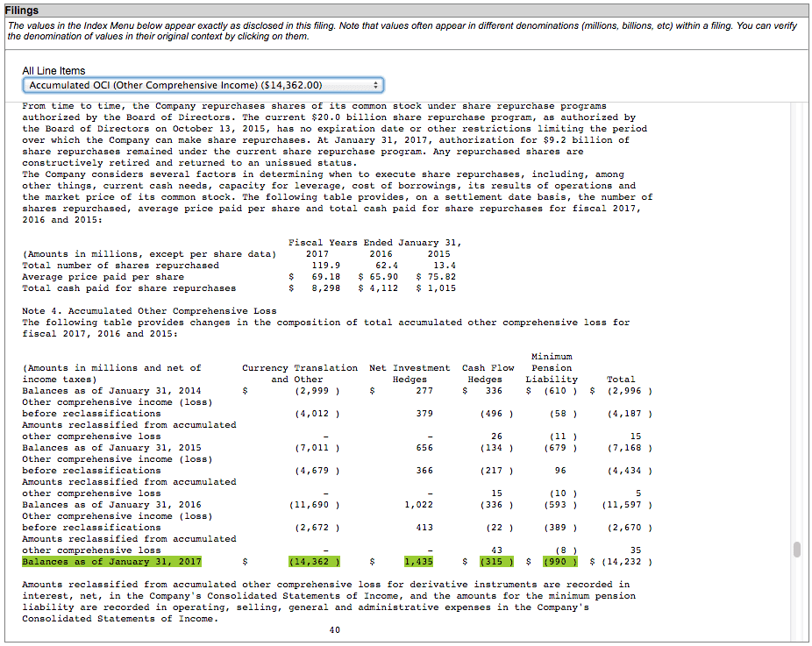
Task: Click the Cash Flow Hedges column header
Action: 488,373
